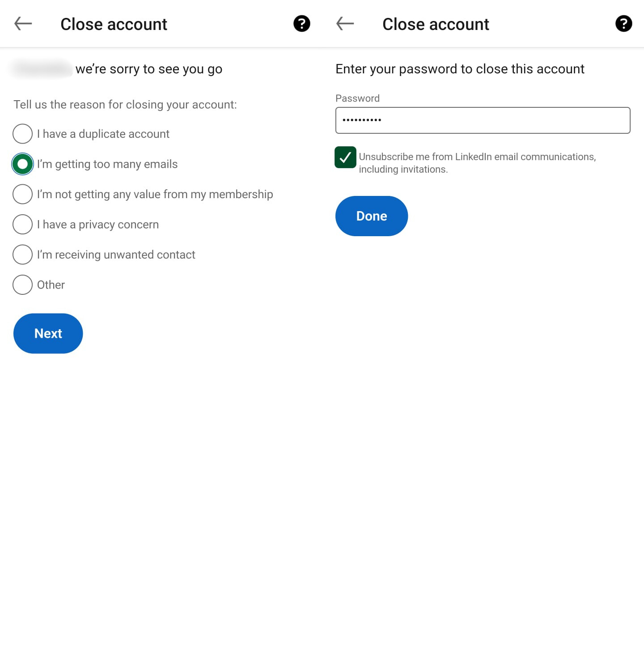
Task: Click the back arrow on the reason screen
Action: coord(22,24)
